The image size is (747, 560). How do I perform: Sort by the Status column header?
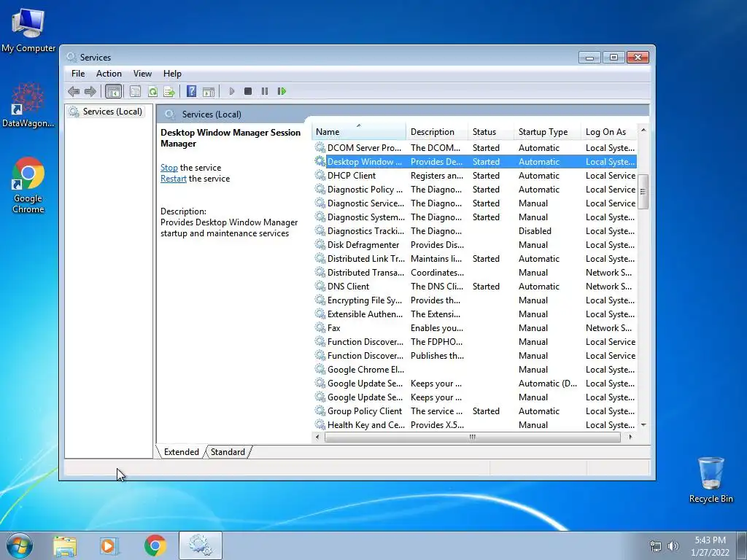click(x=491, y=132)
